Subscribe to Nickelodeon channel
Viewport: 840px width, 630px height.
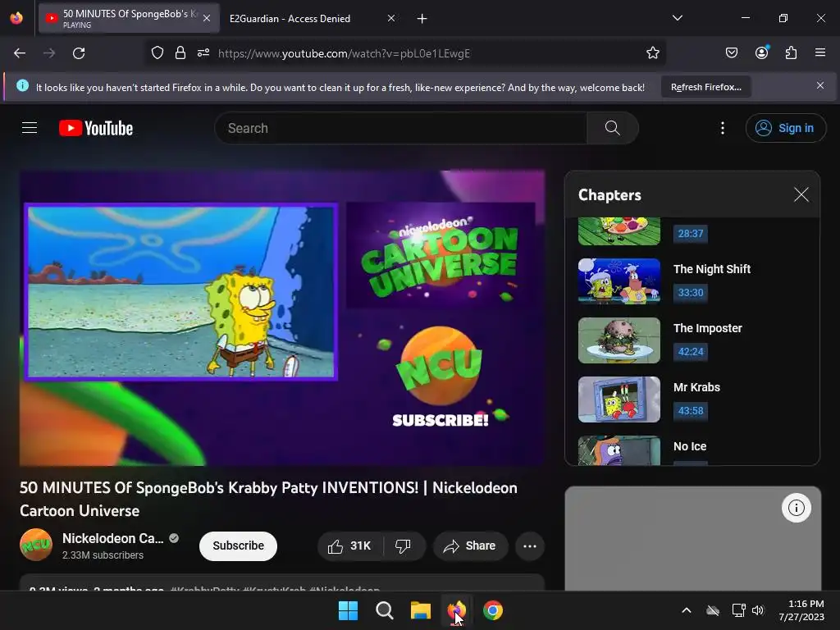coord(238,546)
